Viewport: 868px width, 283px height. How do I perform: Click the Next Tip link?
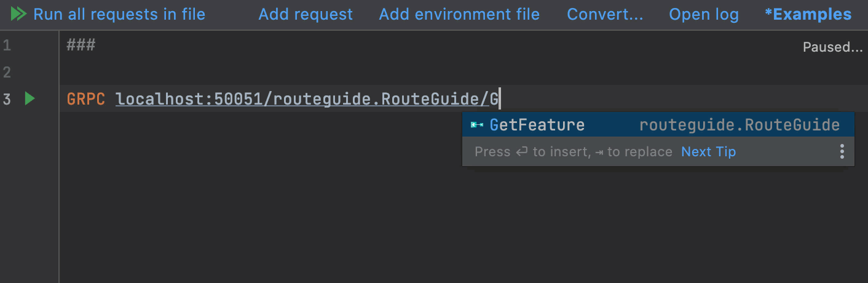(x=708, y=151)
